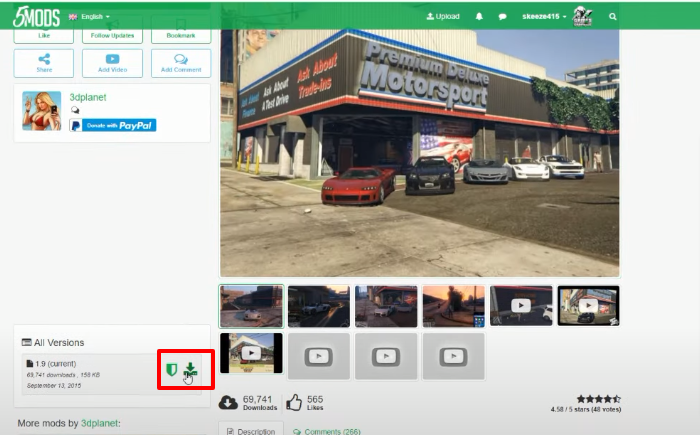Click the All Versions heading
The image size is (700, 435).
[53, 343]
